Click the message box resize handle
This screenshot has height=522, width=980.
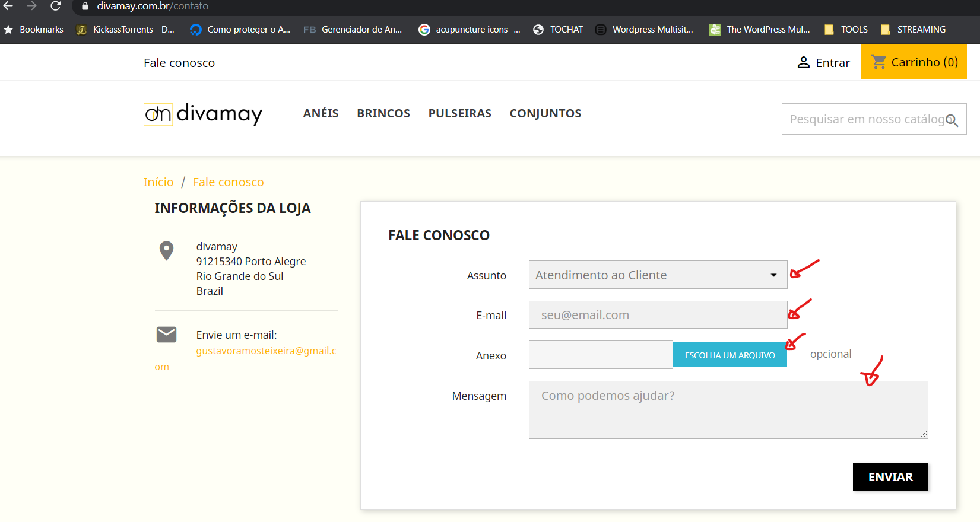[x=924, y=434]
